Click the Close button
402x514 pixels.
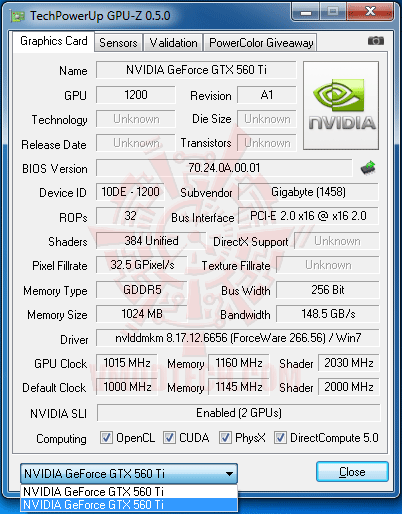pos(352,472)
